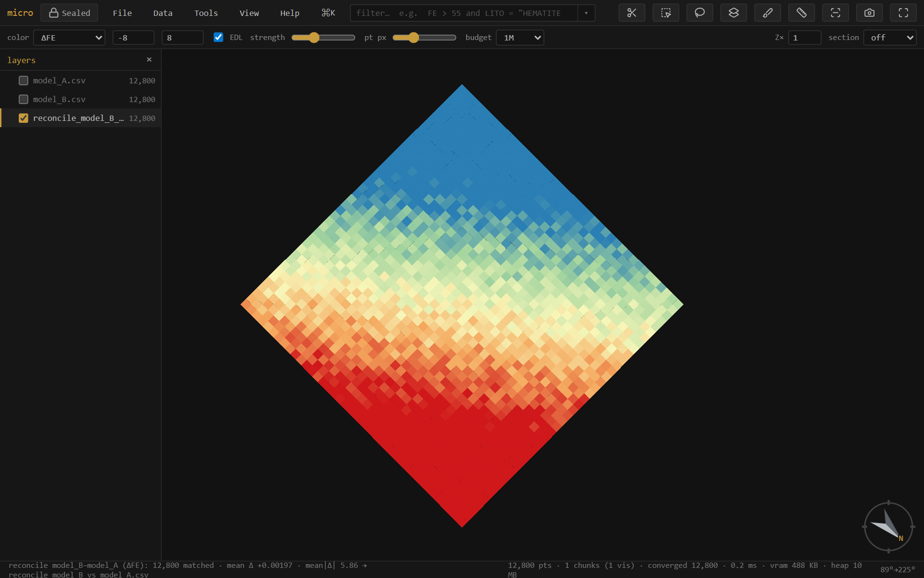Select the model_B.csv layer row
The image size is (924, 578).
point(81,99)
